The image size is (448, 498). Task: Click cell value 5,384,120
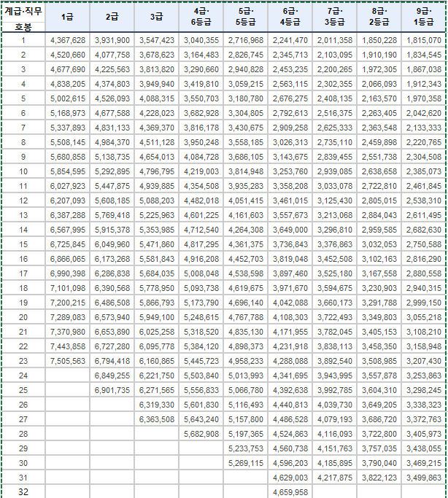(x=201, y=347)
